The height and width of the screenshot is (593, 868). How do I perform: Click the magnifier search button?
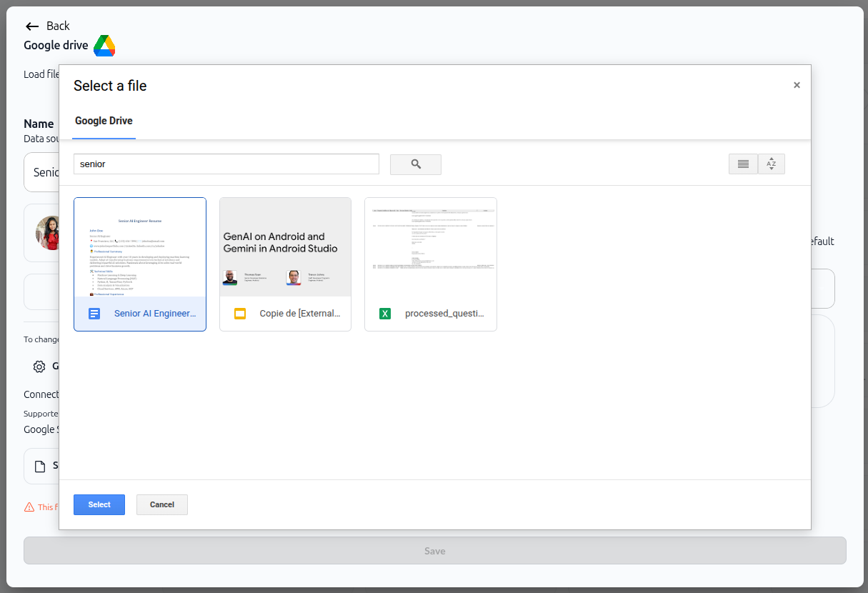(x=416, y=164)
